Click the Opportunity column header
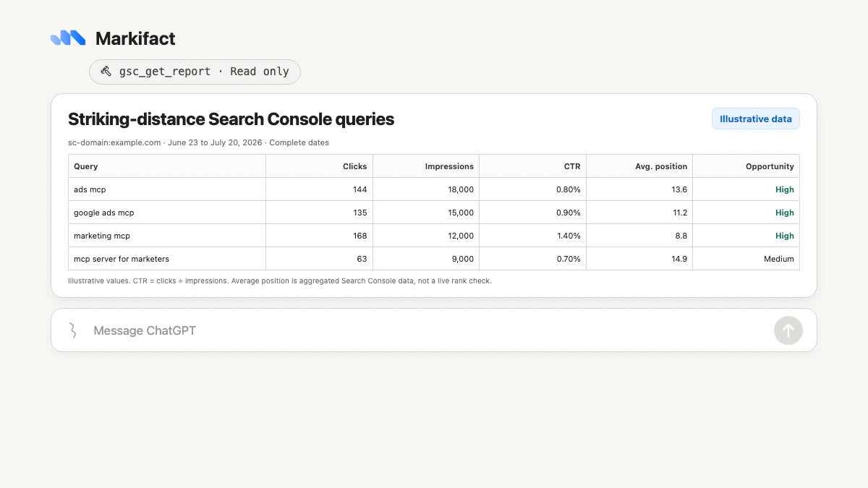868x488 pixels. point(746,166)
